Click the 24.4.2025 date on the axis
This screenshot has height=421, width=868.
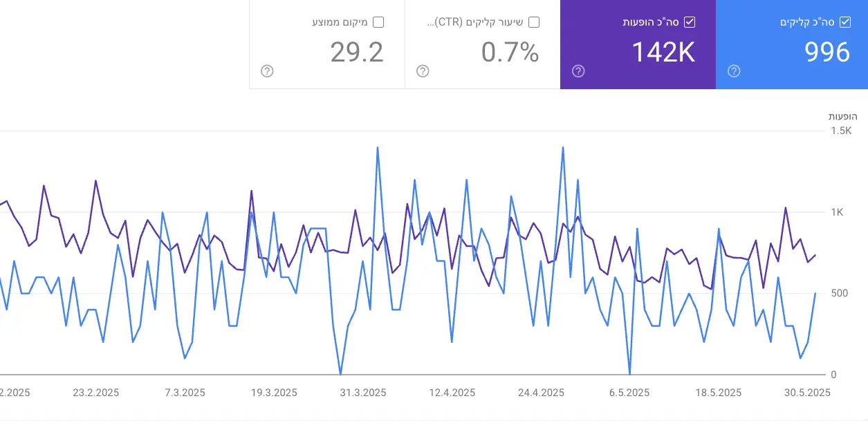click(541, 393)
